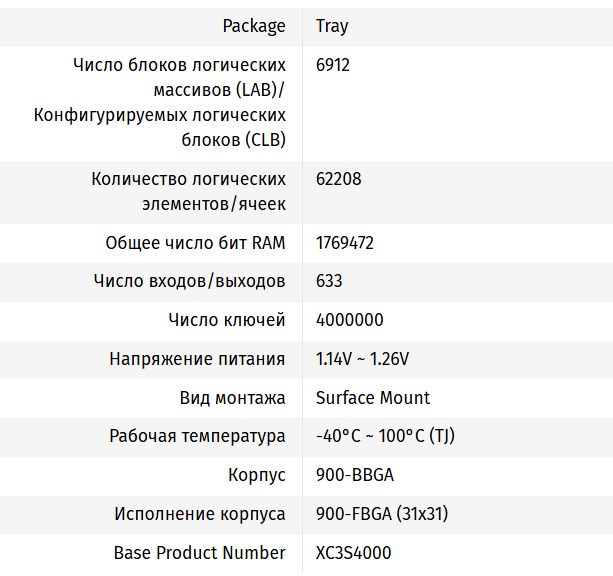Viewport: 613px width, 576px height.
Task: Click the 'Package' label
Action: click(254, 26)
